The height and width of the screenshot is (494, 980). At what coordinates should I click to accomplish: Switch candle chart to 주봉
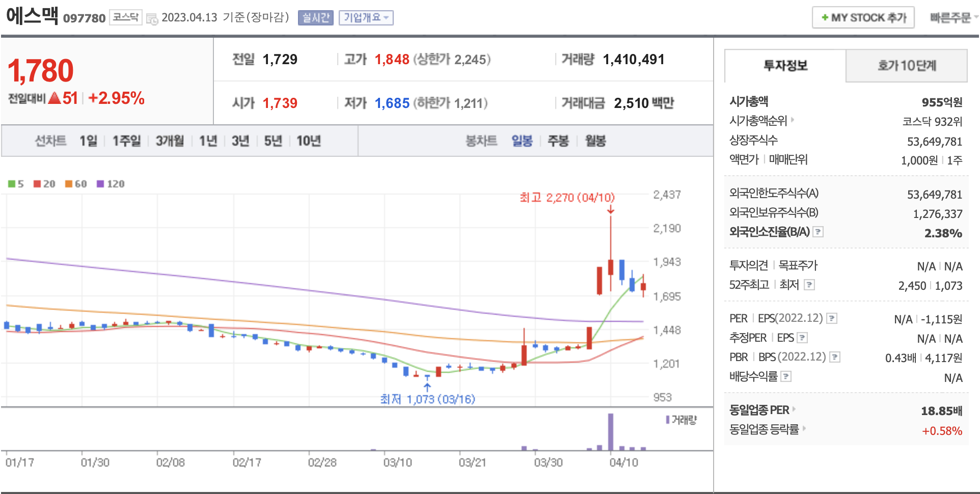point(558,141)
